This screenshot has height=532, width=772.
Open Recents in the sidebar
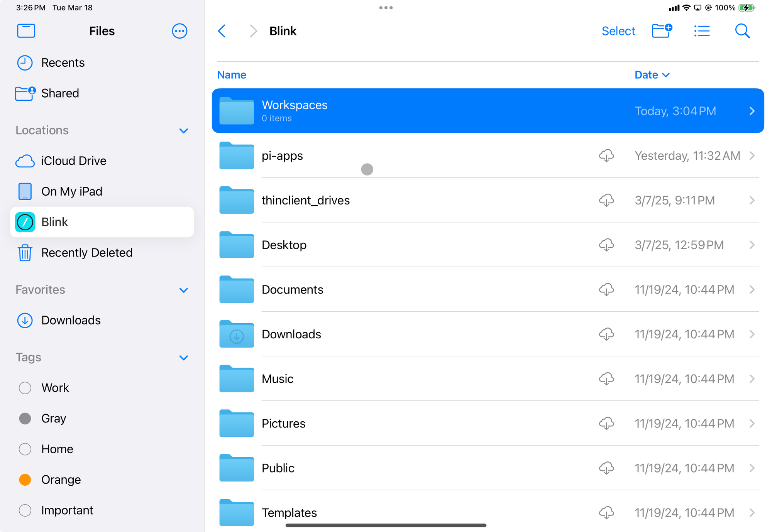pyautogui.click(x=102, y=62)
